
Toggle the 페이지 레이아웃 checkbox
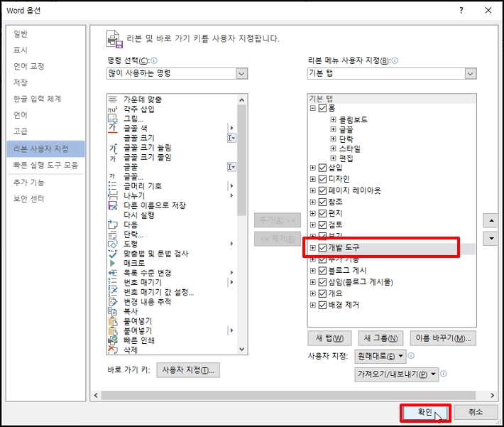coord(322,190)
